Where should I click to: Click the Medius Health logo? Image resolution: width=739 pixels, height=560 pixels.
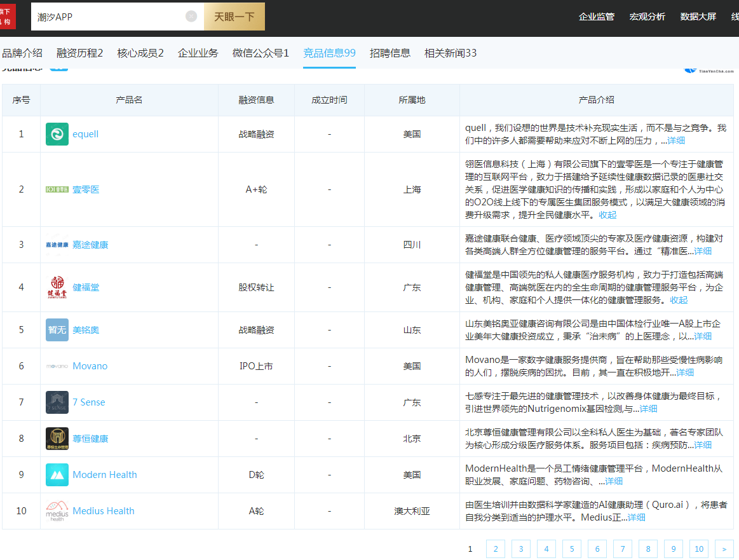click(x=57, y=511)
